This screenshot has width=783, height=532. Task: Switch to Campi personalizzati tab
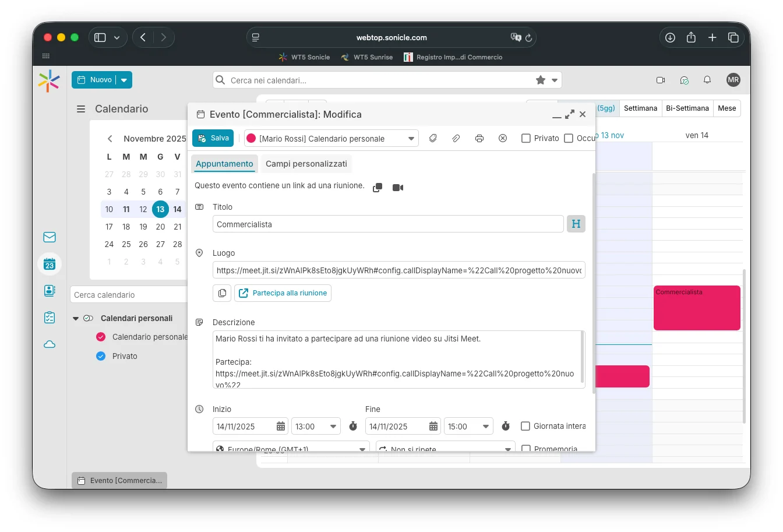tap(306, 164)
